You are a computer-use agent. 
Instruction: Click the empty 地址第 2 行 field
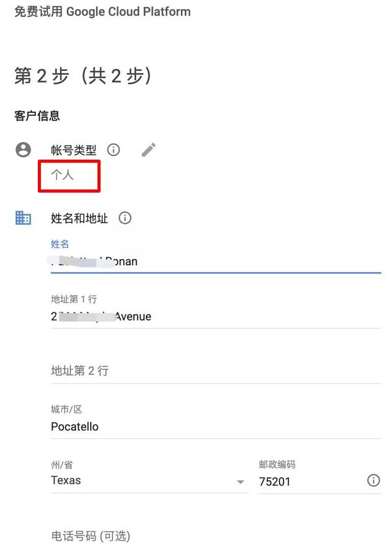pos(216,371)
